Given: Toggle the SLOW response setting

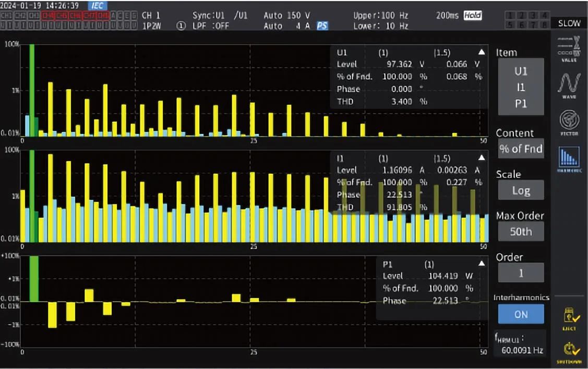Looking at the screenshot, I should click(569, 23).
